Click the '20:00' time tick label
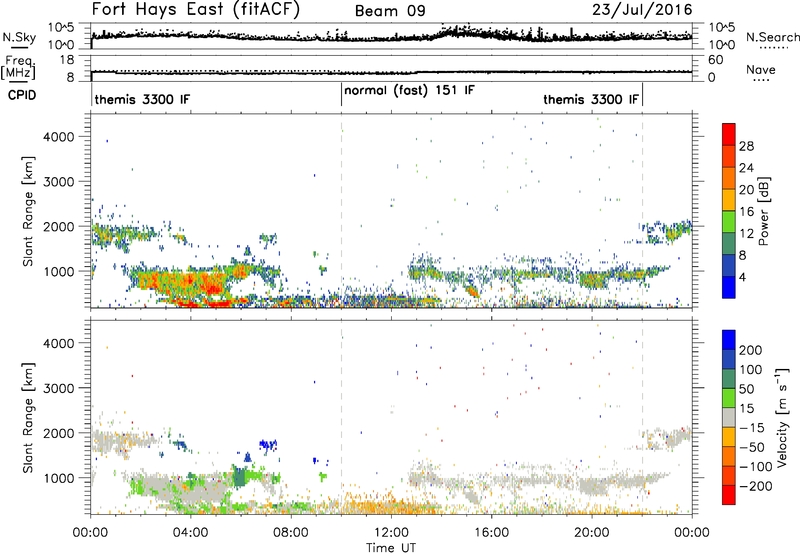This screenshot has width=800, height=554. point(591,533)
